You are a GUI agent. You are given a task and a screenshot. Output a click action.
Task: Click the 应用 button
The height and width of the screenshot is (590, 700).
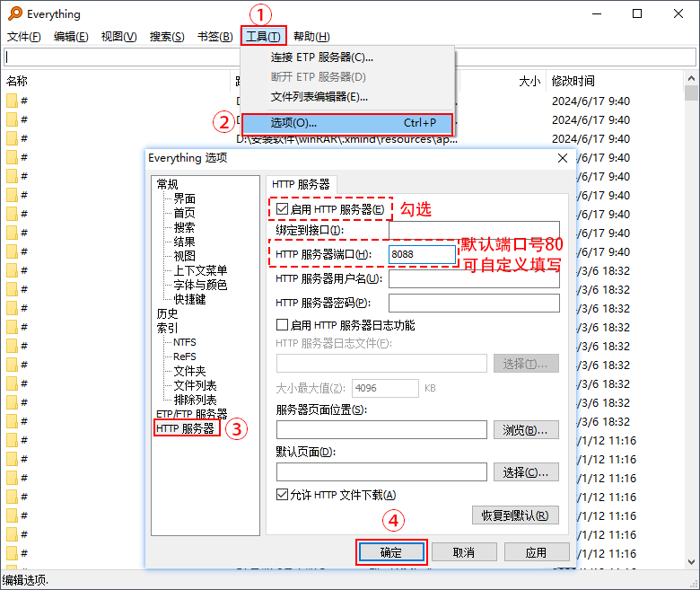tap(537, 552)
